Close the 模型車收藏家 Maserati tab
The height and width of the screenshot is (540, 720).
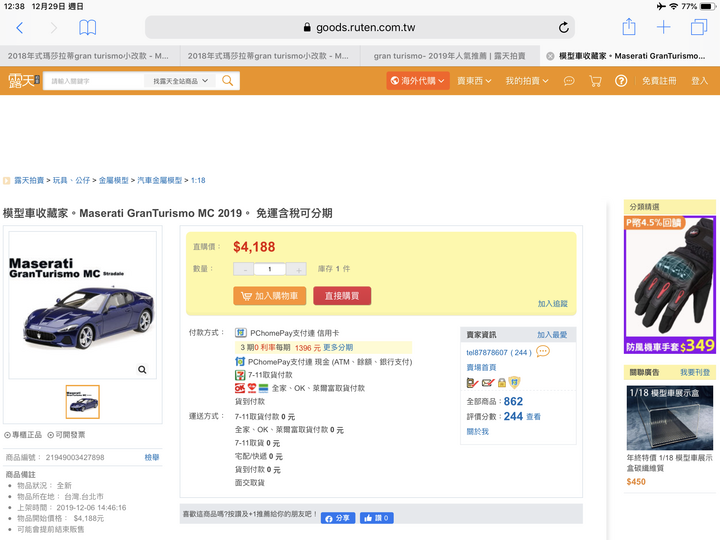(x=550, y=56)
